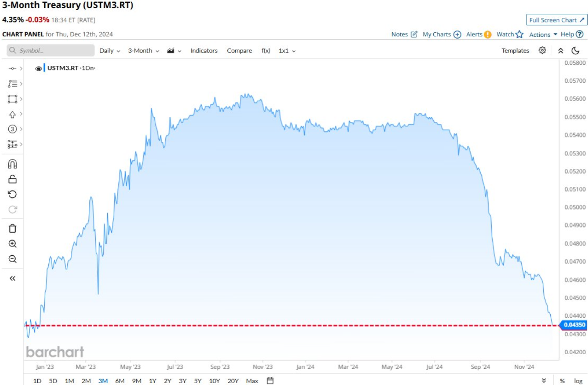This screenshot has width=588, height=385.
Task: Switch to dark mode moon toggle
Action: point(576,51)
